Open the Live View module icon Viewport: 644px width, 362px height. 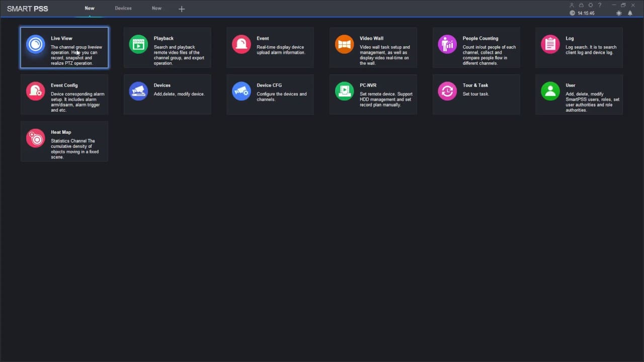36,44
